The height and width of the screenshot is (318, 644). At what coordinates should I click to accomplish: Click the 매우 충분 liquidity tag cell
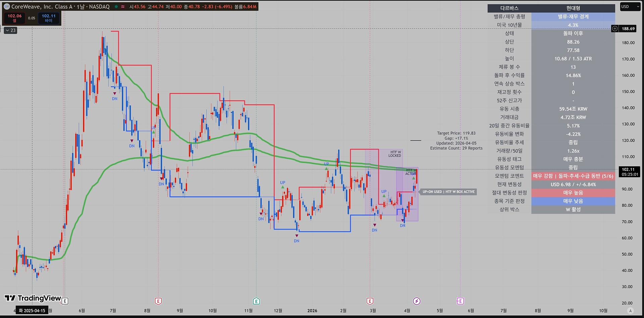(x=573, y=159)
